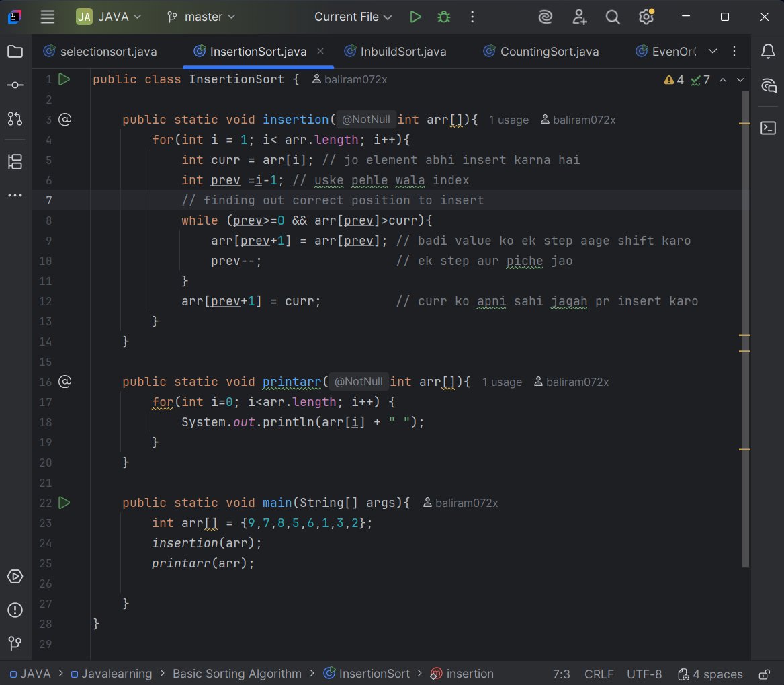Run the current file

415,17
